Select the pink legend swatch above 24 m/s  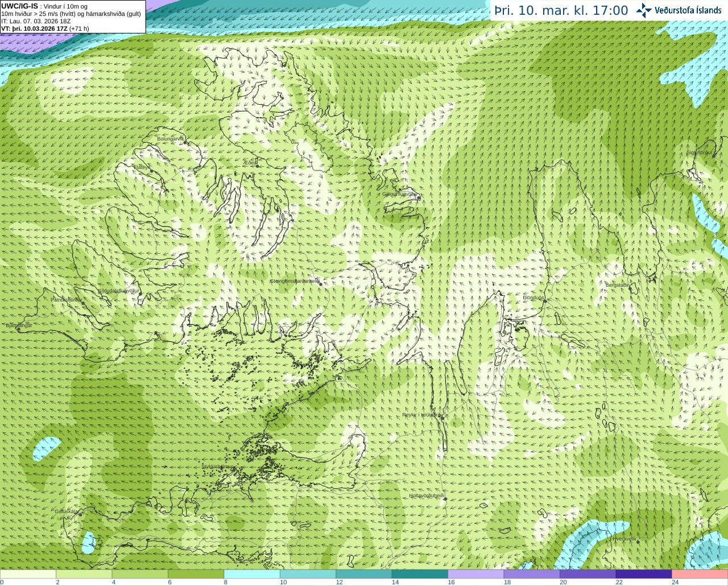coord(700,574)
